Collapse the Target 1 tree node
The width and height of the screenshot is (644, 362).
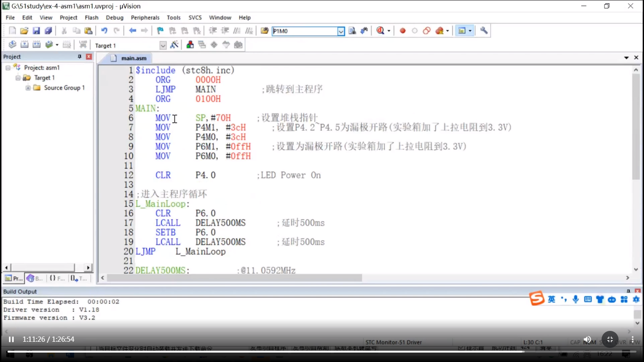(18, 78)
